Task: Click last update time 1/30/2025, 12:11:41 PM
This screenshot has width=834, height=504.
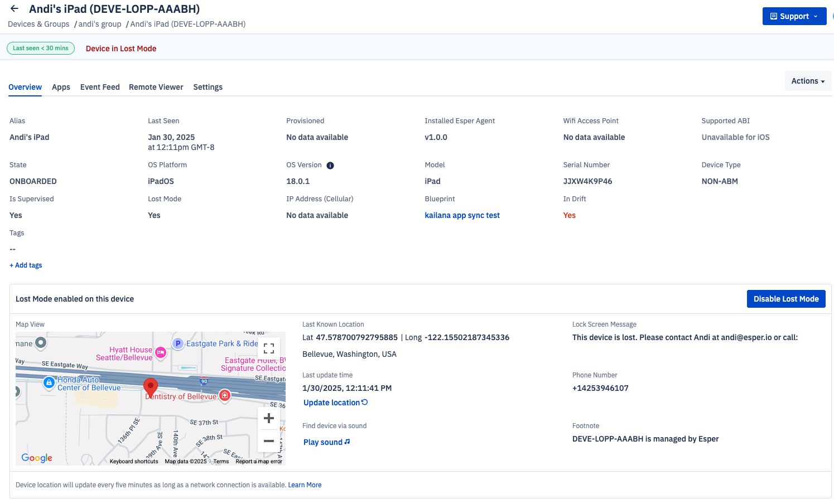Action: (x=347, y=388)
